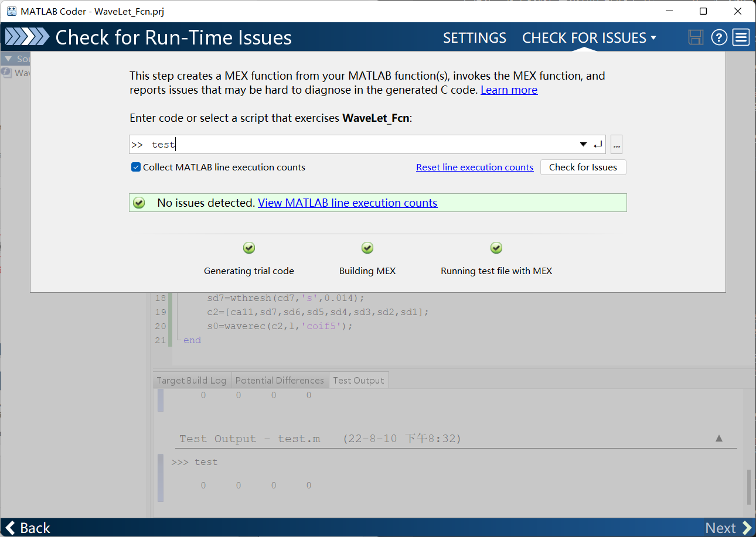
Task: Expand the CHECK FOR ISSUES dropdown menu
Action: point(589,37)
